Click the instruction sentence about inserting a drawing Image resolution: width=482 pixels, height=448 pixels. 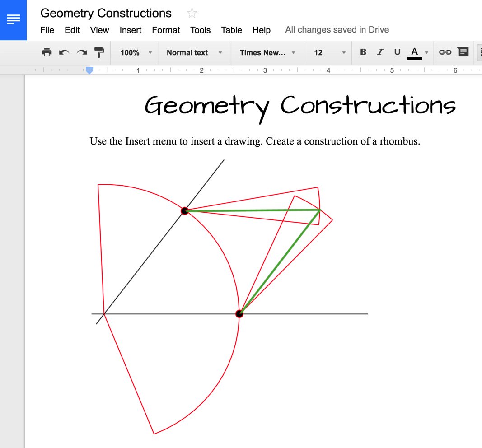[x=255, y=141]
